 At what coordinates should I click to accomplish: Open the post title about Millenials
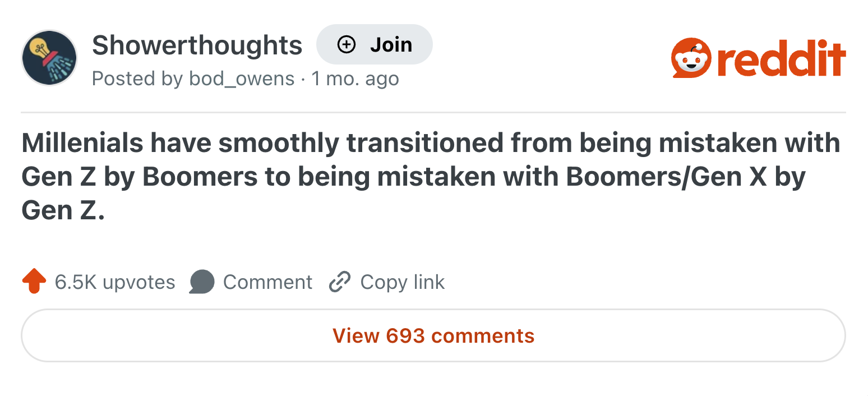coord(431,177)
